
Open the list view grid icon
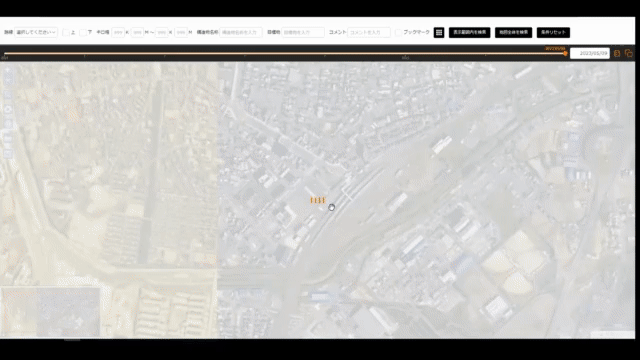439,32
